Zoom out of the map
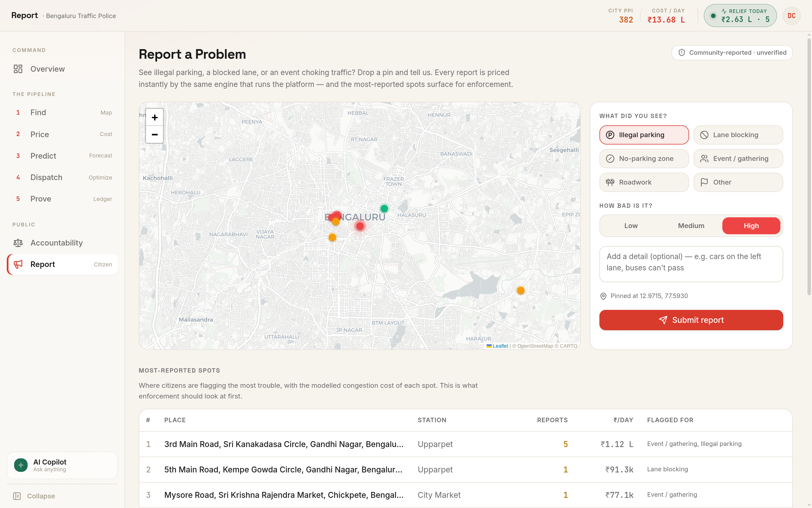Screen dimensions: 812x508 (154, 134)
